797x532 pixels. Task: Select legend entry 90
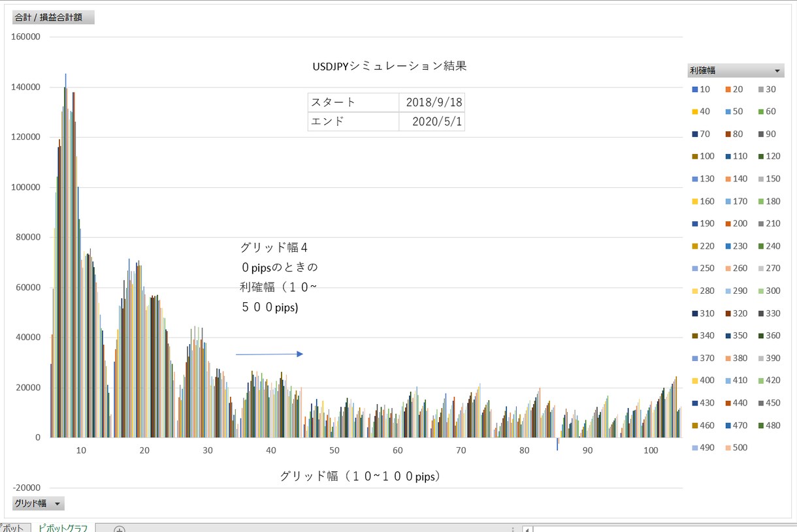click(x=767, y=134)
